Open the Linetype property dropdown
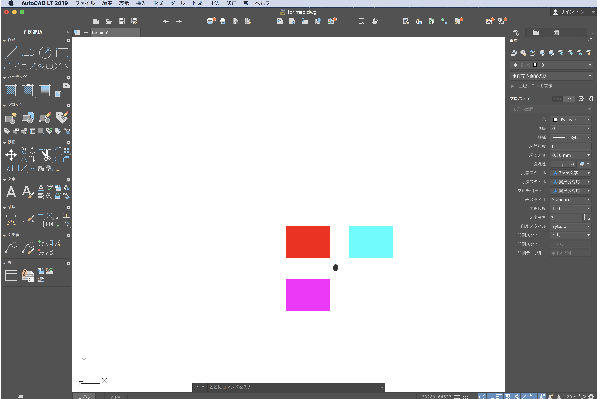 point(571,137)
